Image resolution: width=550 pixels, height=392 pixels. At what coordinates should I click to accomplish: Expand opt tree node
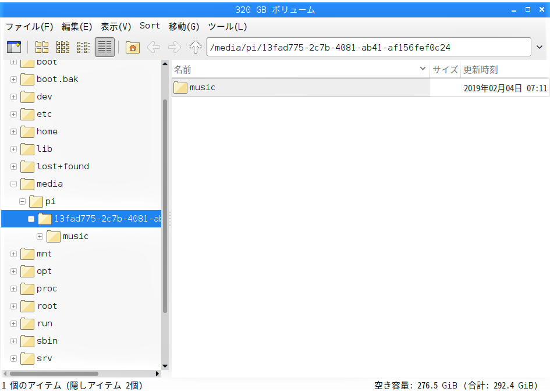tap(14, 272)
